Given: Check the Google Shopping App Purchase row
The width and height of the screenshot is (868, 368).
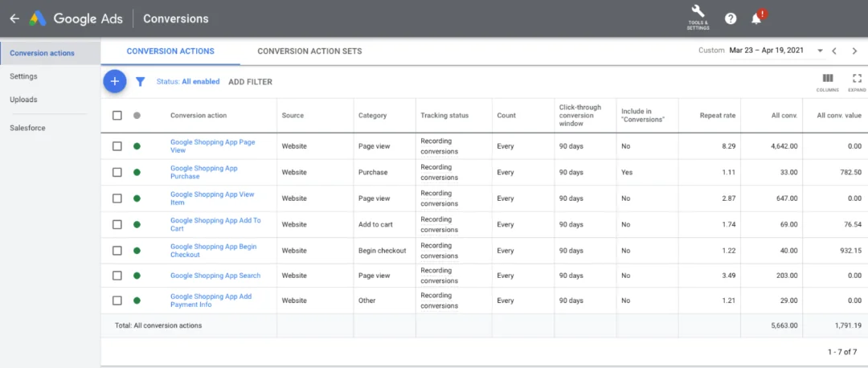Looking at the screenshot, I should point(117,172).
